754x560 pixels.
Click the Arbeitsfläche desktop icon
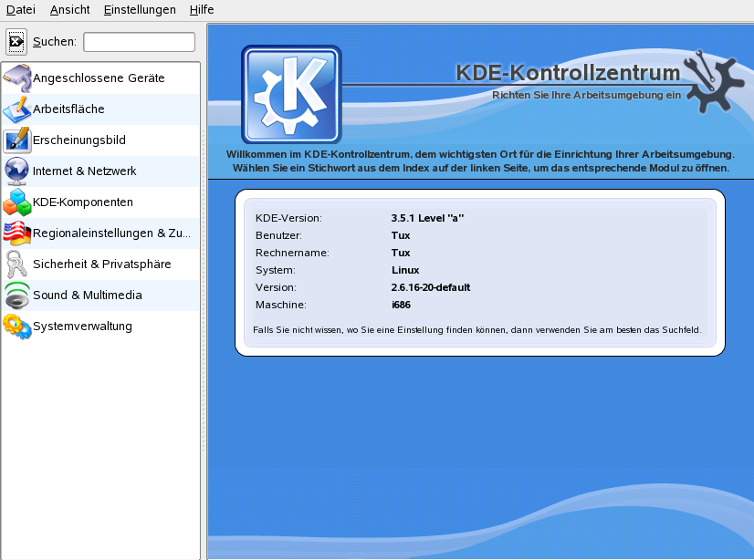pyautogui.click(x=17, y=109)
